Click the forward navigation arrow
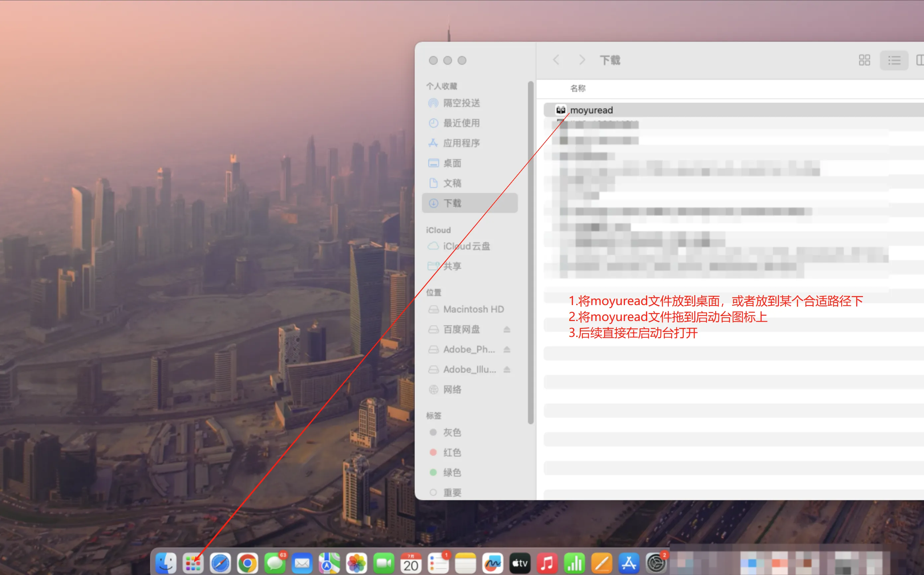This screenshot has width=924, height=575. coord(582,60)
